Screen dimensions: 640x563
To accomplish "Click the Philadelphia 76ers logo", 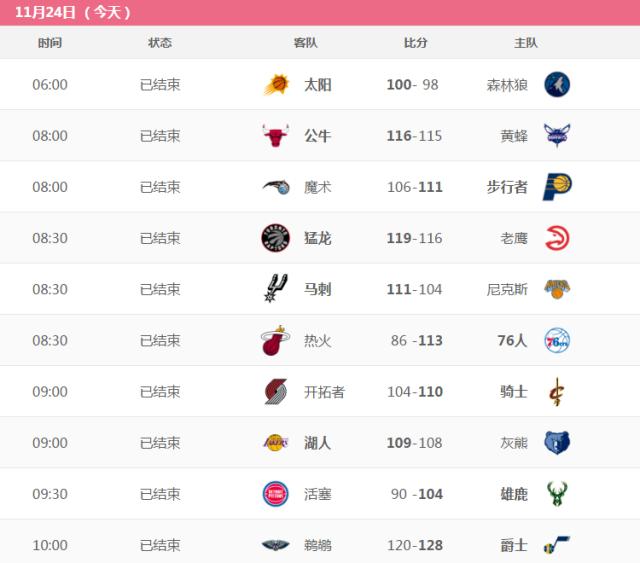I will (x=557, y=340).
